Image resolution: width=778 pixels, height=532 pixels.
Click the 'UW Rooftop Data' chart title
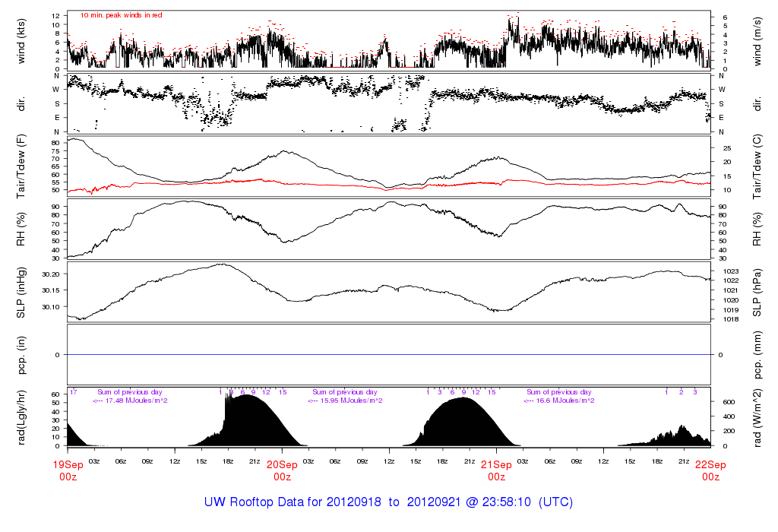point(388,502)
